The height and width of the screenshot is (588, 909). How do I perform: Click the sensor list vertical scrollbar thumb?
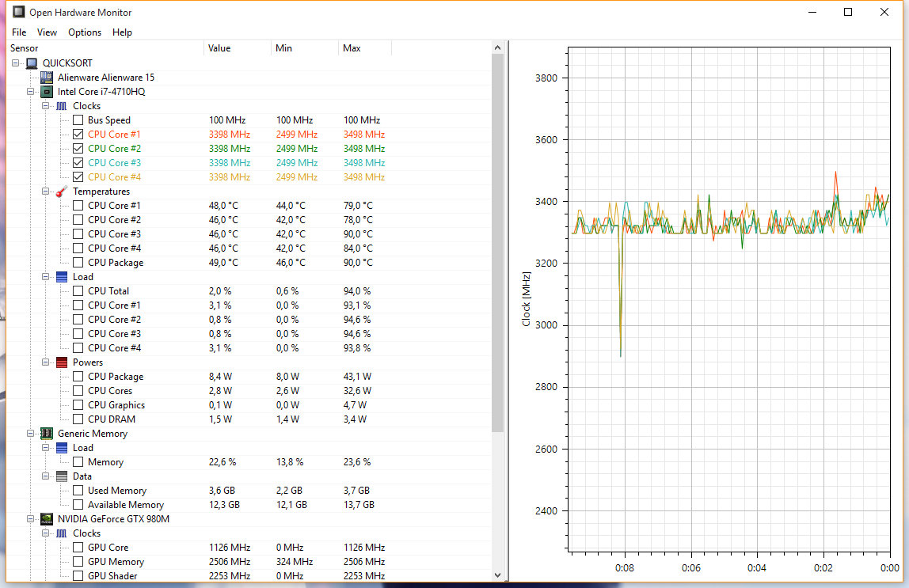497,243
